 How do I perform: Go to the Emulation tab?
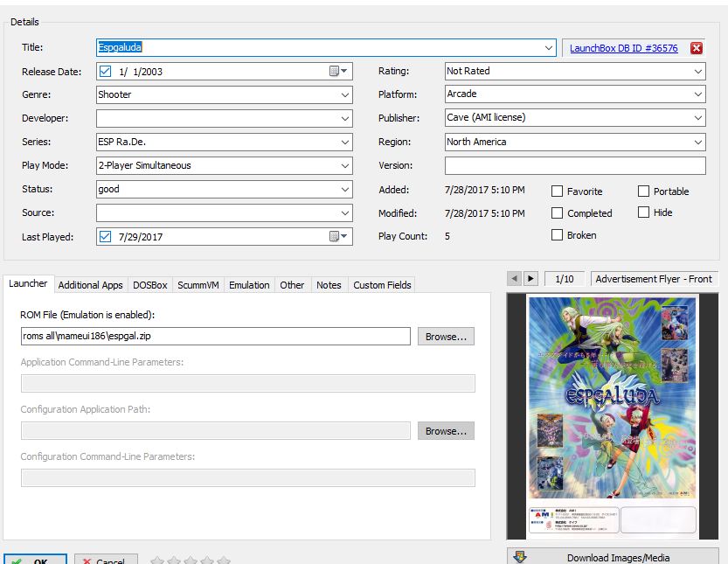pos(249,285)
